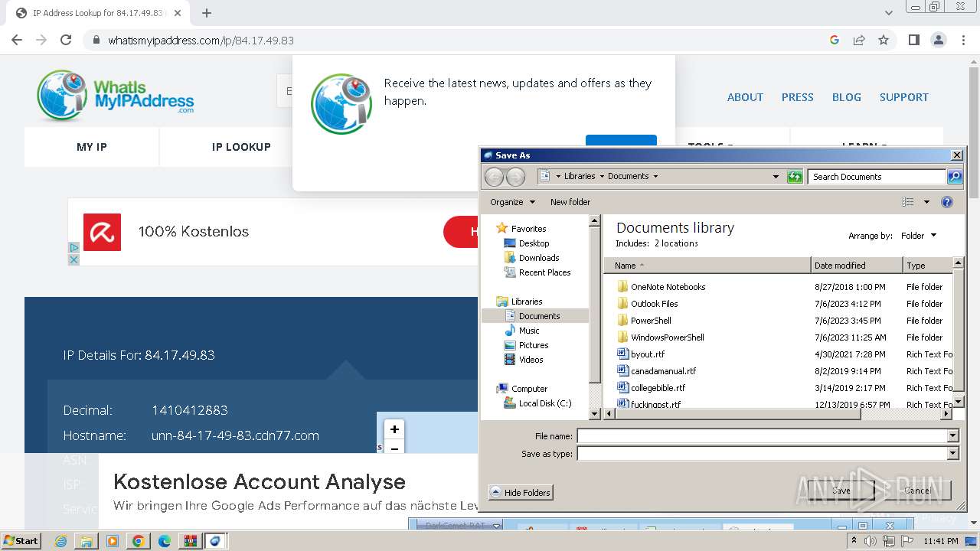The image size is (980, 551).
Task: Go back in the Chrome browser
Action: pos(17,40)
